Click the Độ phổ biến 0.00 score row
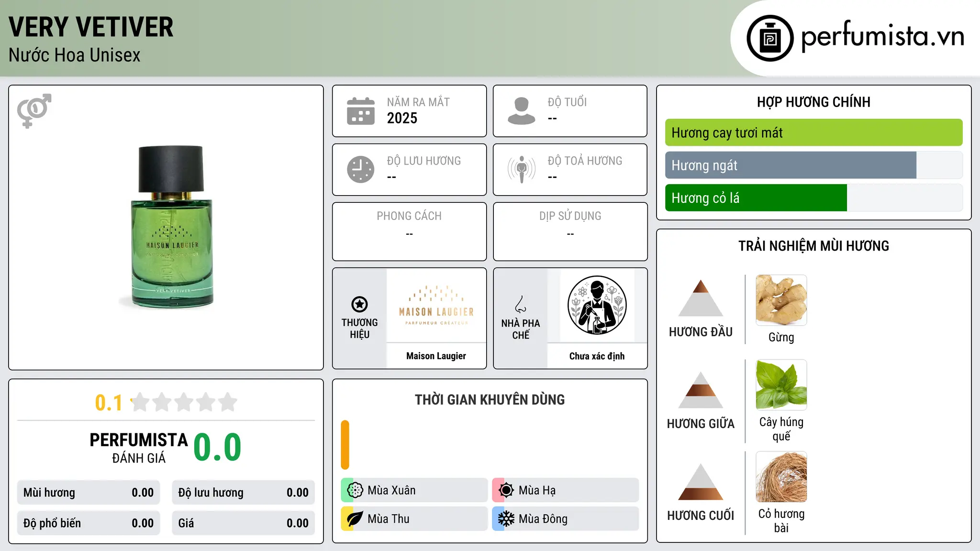 pos(89,523)
